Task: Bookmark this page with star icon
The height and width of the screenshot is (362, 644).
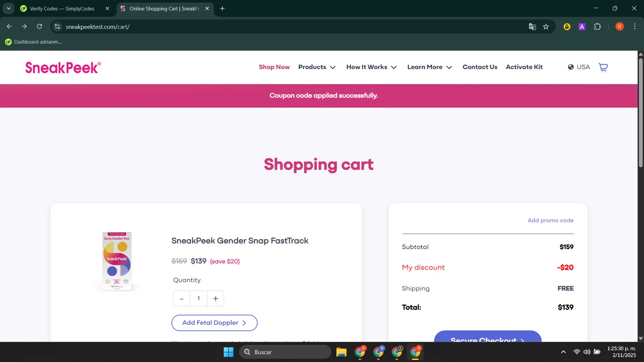Action: click(546, 27)
